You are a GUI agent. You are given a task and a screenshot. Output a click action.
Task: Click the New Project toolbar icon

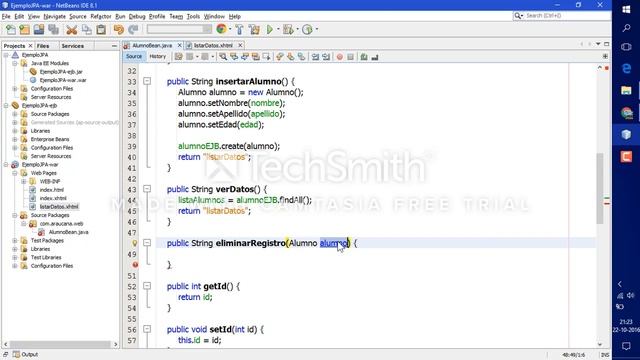click(25, 29)
